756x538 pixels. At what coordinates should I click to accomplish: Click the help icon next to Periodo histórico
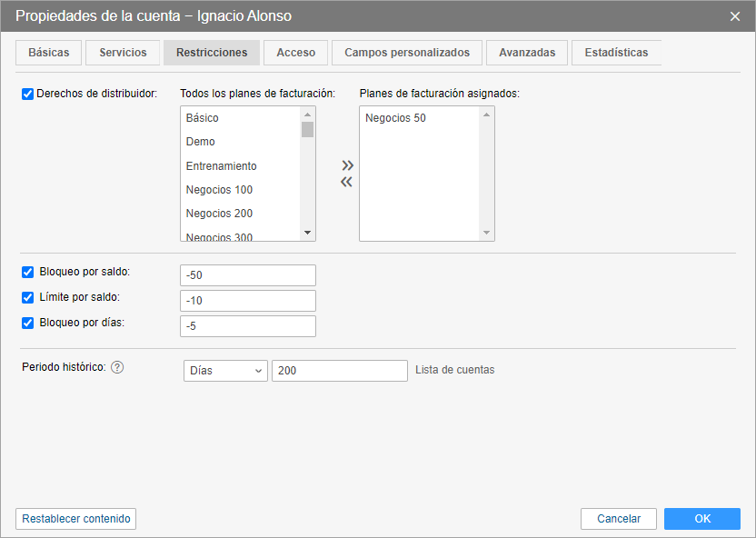[117, 367]
